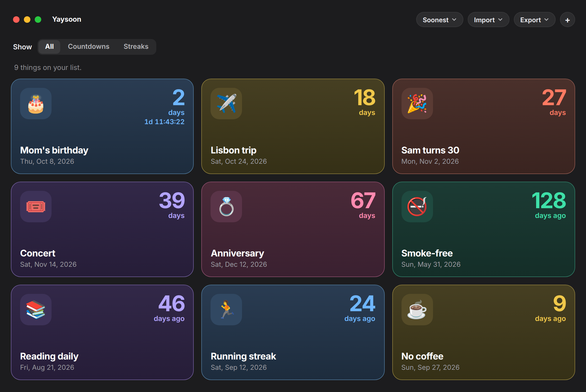
Task: Click the party popper icon
Action: [417, 104]
